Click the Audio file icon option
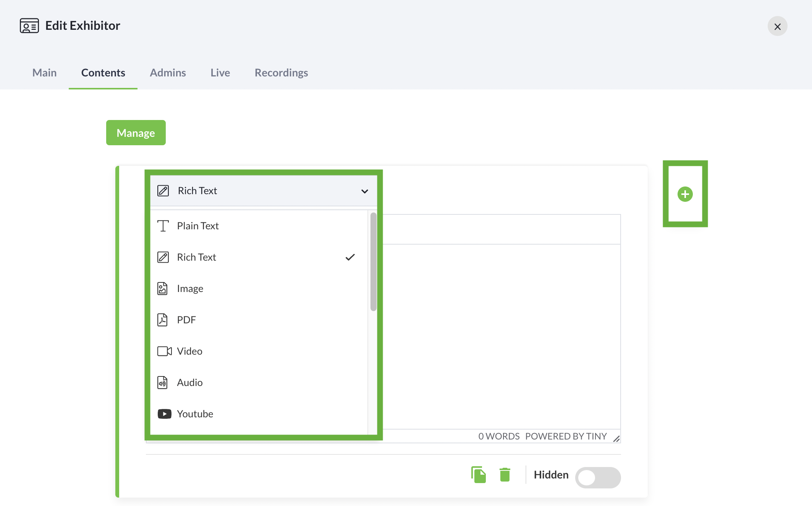 (163, 383)
